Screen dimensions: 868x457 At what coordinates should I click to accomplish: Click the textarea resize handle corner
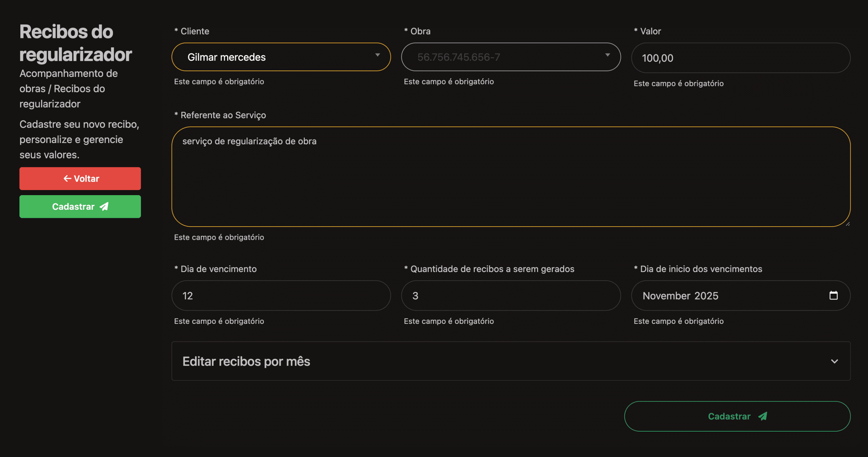(847, 224)
